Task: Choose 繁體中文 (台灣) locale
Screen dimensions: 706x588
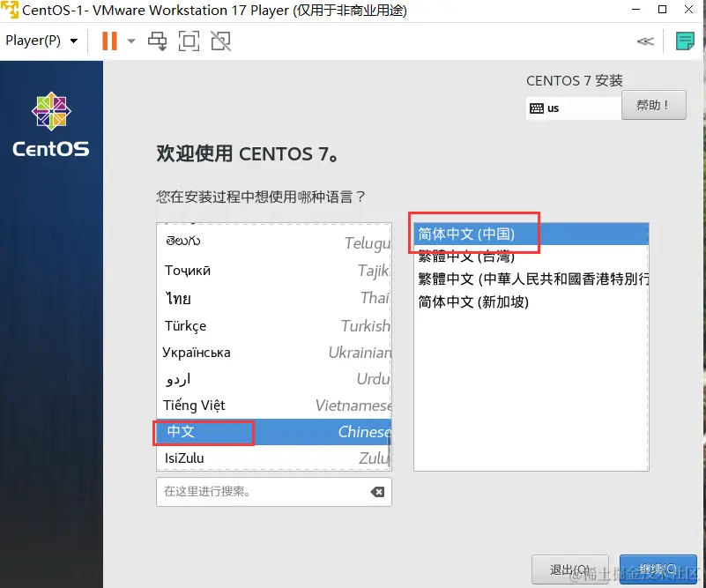Action: tap(531, 257)
